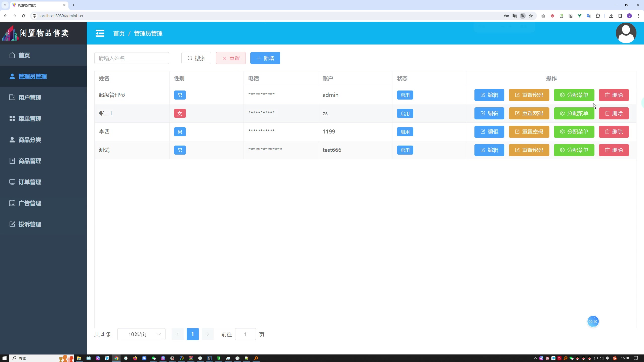Open Chrome from the taskbar

pos(116,358)
